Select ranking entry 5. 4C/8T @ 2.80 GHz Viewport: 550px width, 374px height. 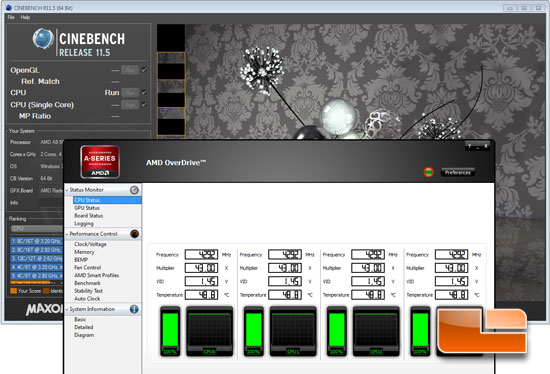[x=36, y=276]
